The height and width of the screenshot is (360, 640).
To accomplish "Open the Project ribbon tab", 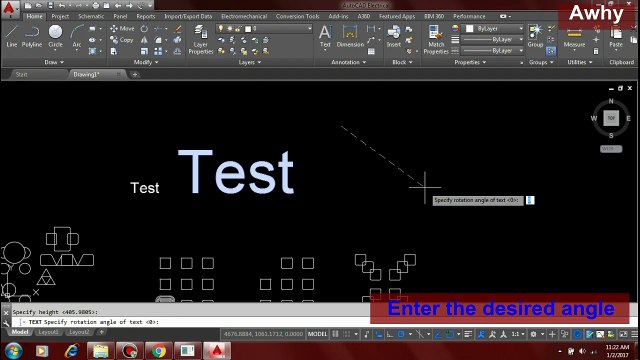I will [x=60, y=16].
